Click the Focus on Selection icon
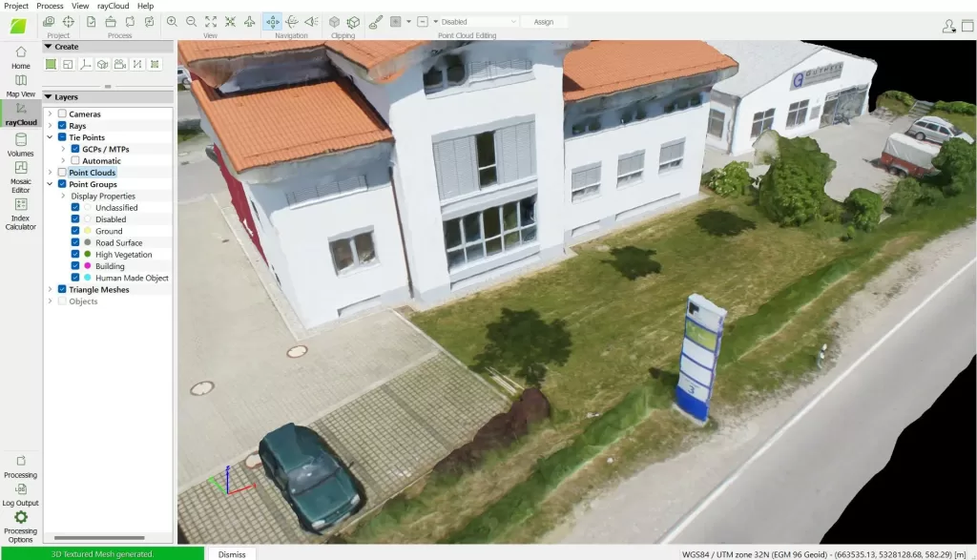 point(230,22)
